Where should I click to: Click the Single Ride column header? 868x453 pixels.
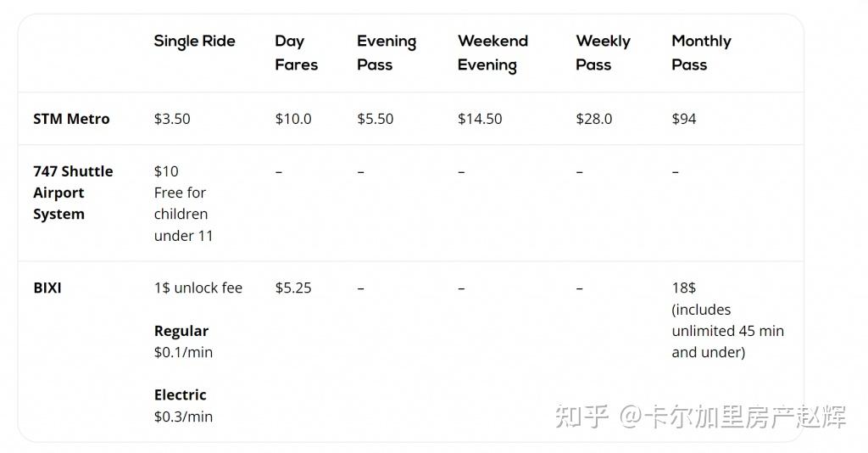coord(194,41)
